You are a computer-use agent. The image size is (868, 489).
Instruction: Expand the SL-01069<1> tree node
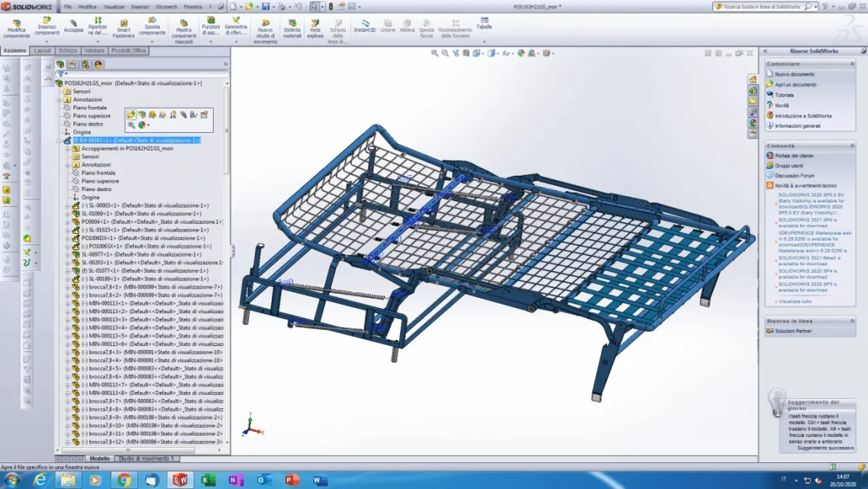click(x=67, y=214)
